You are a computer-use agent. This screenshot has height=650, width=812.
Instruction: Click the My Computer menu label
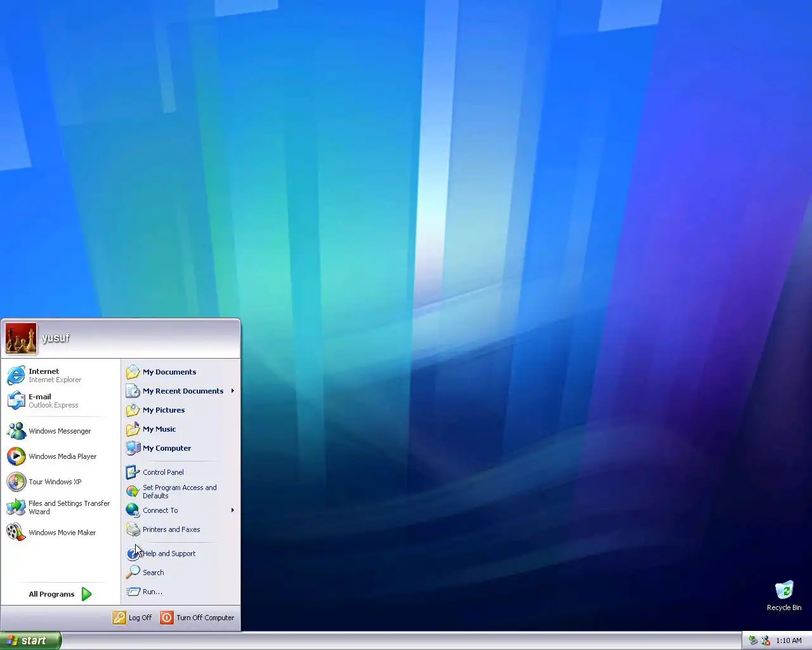click(x=167, y=448)
